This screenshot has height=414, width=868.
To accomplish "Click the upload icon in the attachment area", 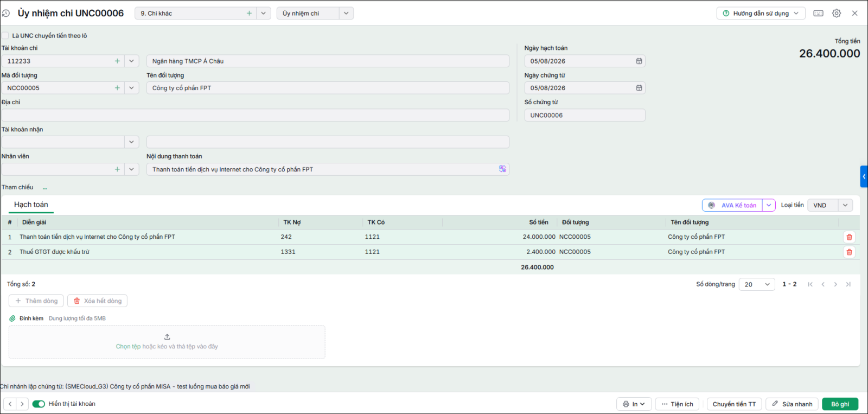I will tap(167, 337).
